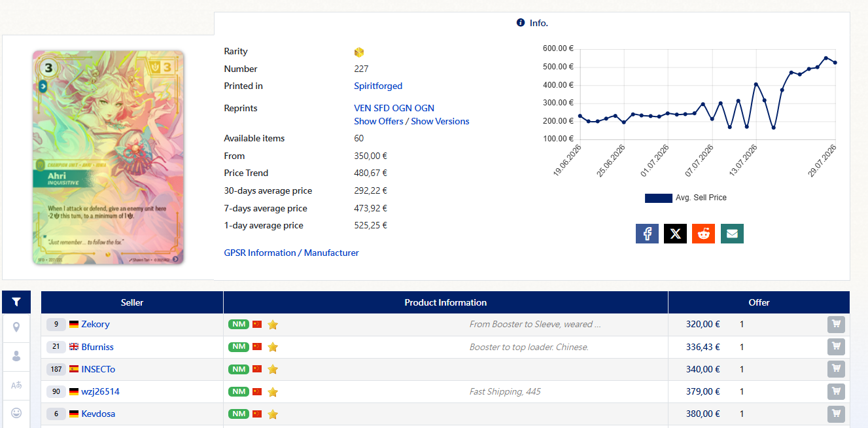Click the gold star in Zekory's row
This screenshot has width=868, height=428.
pos(273,325)
